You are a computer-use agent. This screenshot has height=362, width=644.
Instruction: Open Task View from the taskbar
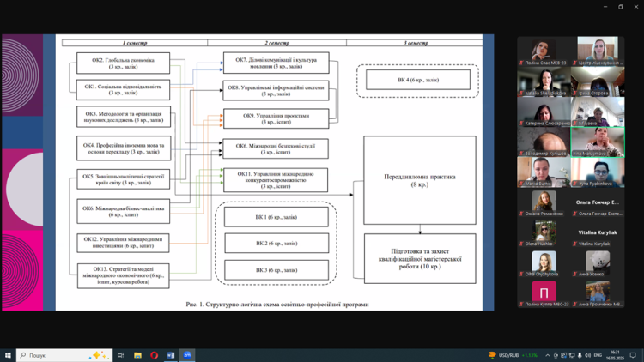click(121, 355)
